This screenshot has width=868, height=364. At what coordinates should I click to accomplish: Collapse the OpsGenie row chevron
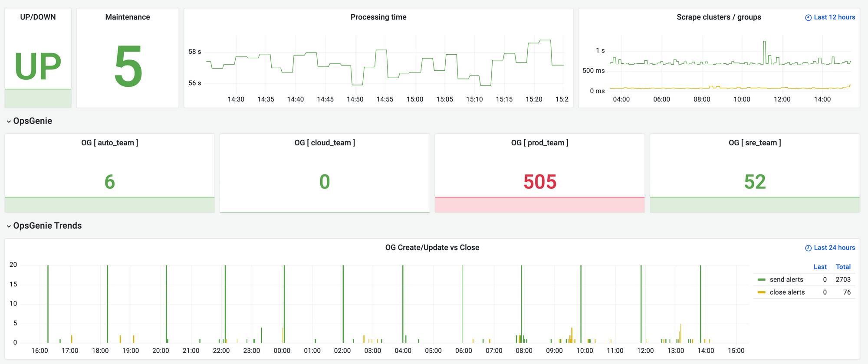(9, 121)
